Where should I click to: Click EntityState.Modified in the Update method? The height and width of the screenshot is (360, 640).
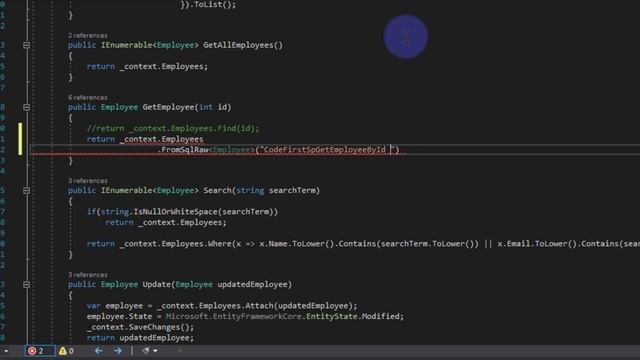pos(353,316)
